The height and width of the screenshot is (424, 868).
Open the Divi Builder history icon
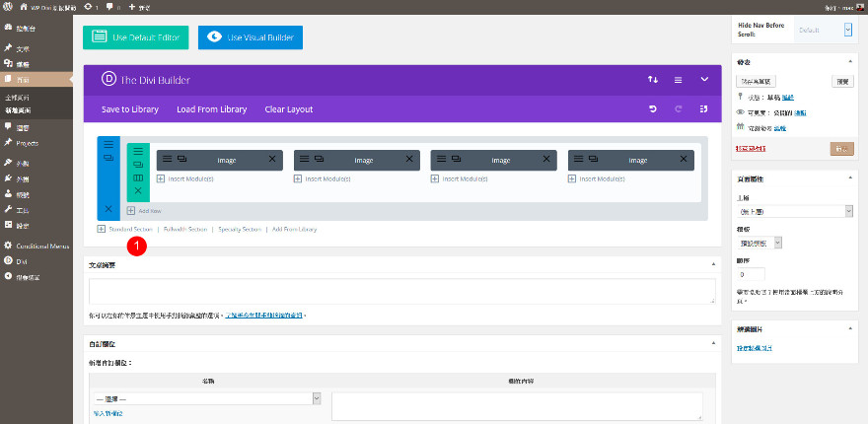[703, 109]
